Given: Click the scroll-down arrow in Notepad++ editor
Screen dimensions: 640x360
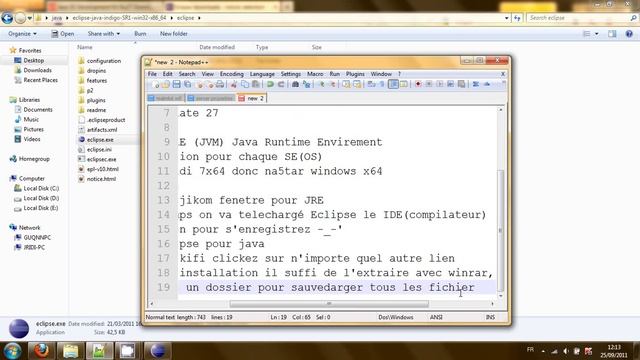Looking at the screenshot, I should 500,296.
